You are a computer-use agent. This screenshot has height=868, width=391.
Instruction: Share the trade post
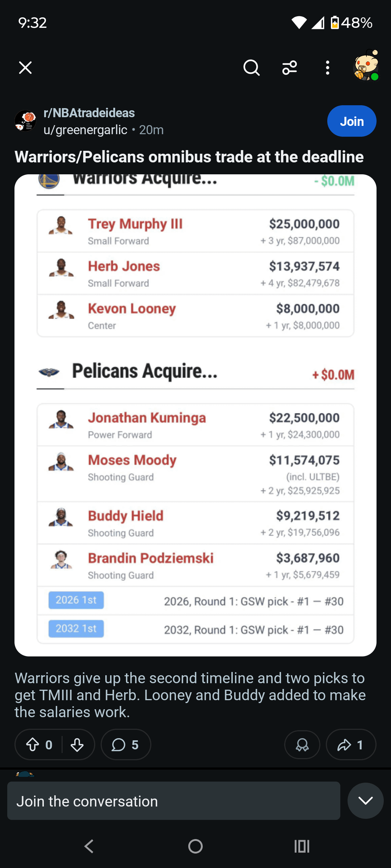point(351,745)
